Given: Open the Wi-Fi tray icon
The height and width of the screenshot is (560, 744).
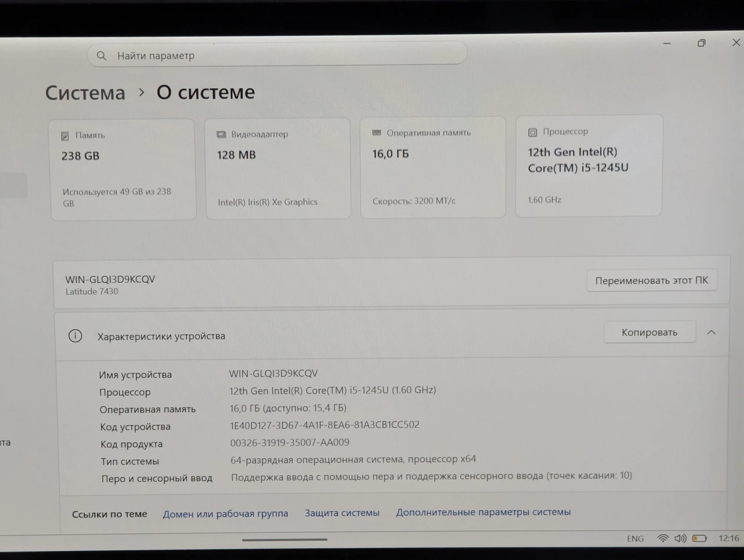Looking at the screenshot, I should (663, 538).
